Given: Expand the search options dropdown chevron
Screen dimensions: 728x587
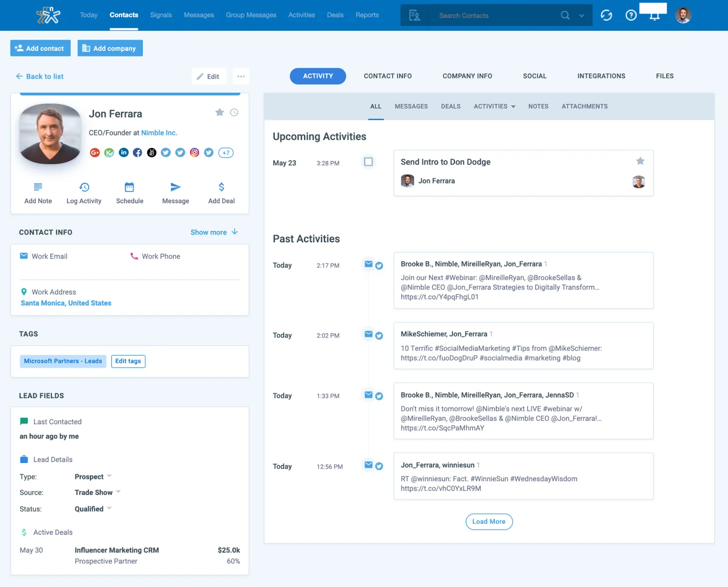Looking at the screenshot, I should 581,15.
